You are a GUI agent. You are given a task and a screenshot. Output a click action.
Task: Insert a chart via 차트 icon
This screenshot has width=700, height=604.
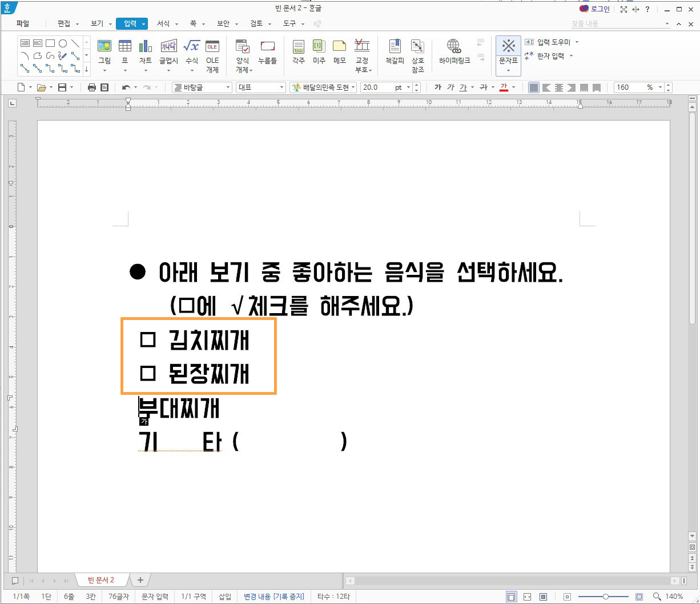tap(146, 46)
